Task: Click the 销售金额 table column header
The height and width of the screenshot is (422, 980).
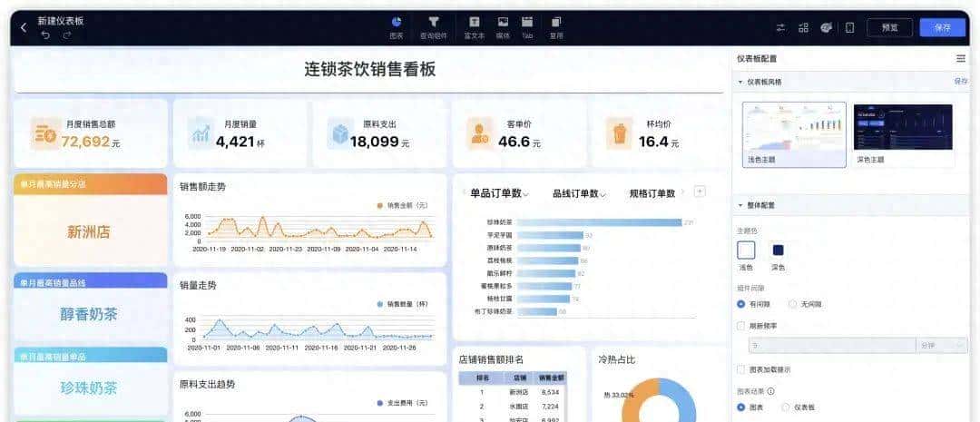Action: pos(551,378)
